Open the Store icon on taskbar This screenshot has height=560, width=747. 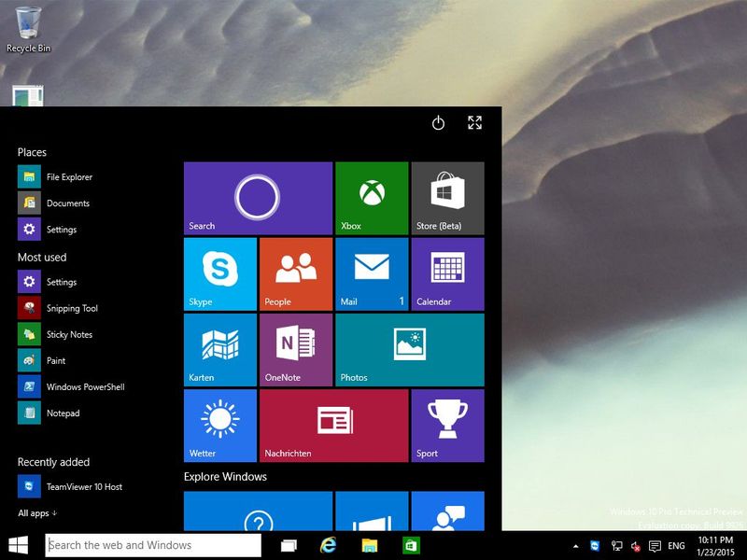pyautogui.click(x=411, y=545)
